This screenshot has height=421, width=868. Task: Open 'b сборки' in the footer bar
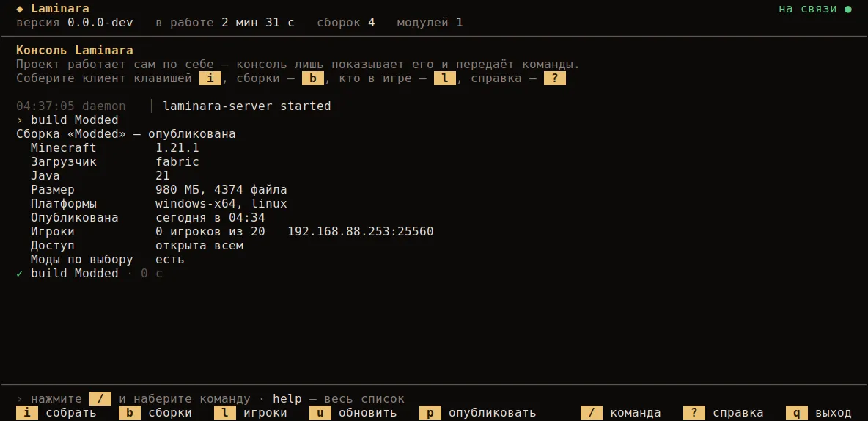pyautogui.click(x=155, y=413)
